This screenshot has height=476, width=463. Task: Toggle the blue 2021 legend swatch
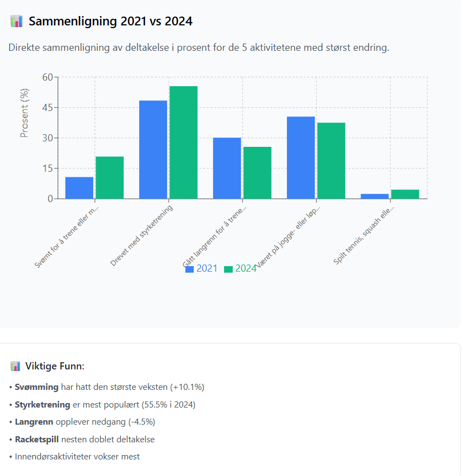point(190,269)
